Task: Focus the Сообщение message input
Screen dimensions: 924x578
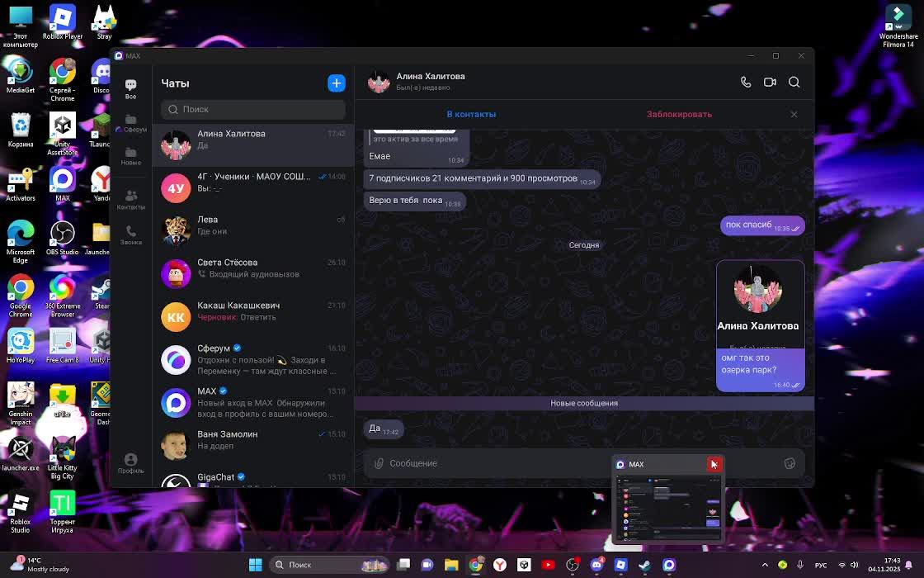Action: [583, 463]
